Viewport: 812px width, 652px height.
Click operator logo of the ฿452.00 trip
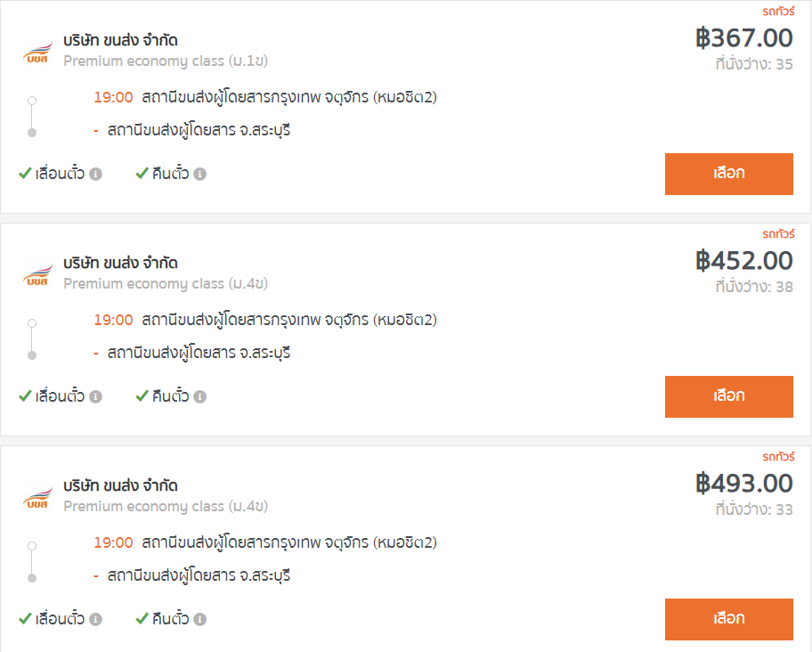pyautogui.click(x=37, y=275)
